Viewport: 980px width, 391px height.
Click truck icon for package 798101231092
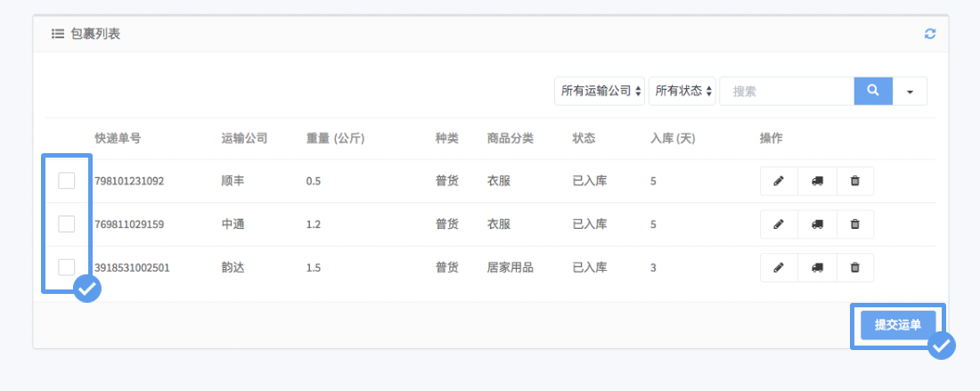tap(817, 181)
